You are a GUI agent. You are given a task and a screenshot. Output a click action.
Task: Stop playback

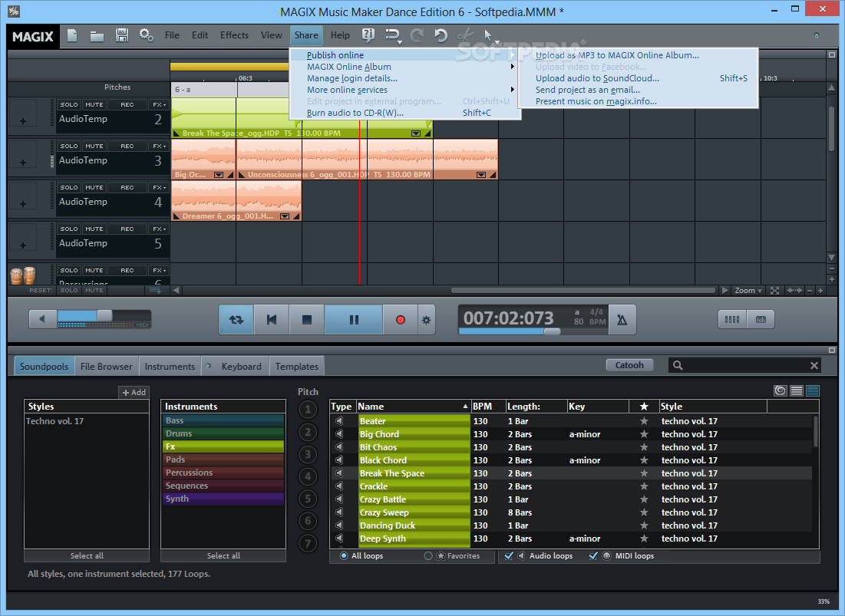pos(307,320)
